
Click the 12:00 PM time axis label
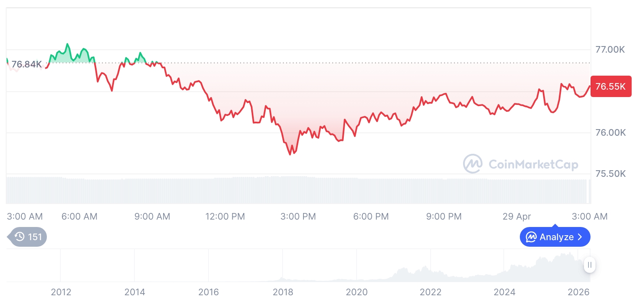225,216
